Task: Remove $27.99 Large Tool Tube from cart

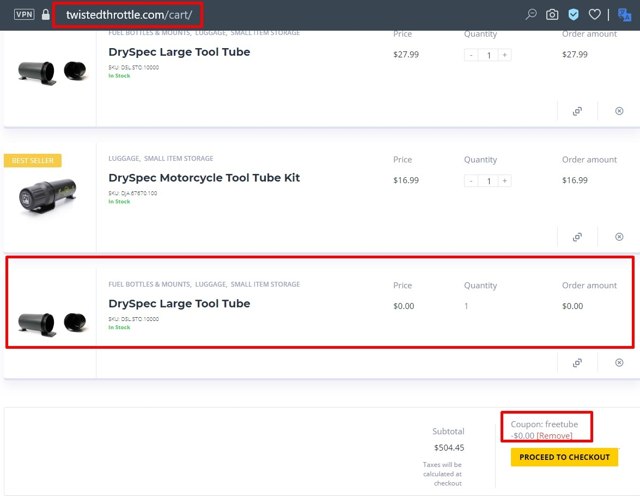Action: [x=619, y=111]
